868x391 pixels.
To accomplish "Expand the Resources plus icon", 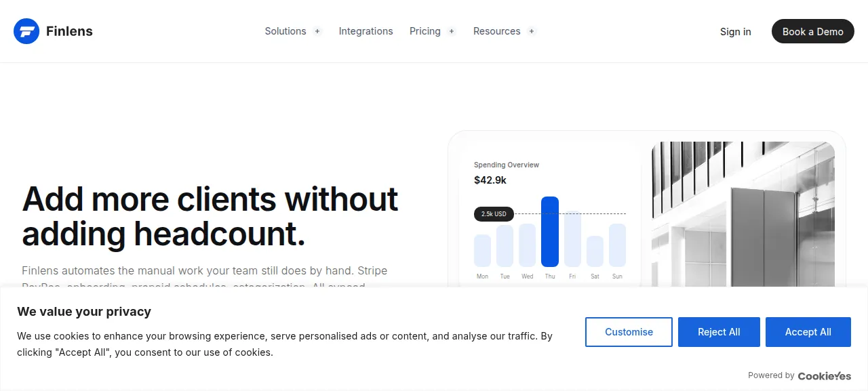I will (532, 31).
